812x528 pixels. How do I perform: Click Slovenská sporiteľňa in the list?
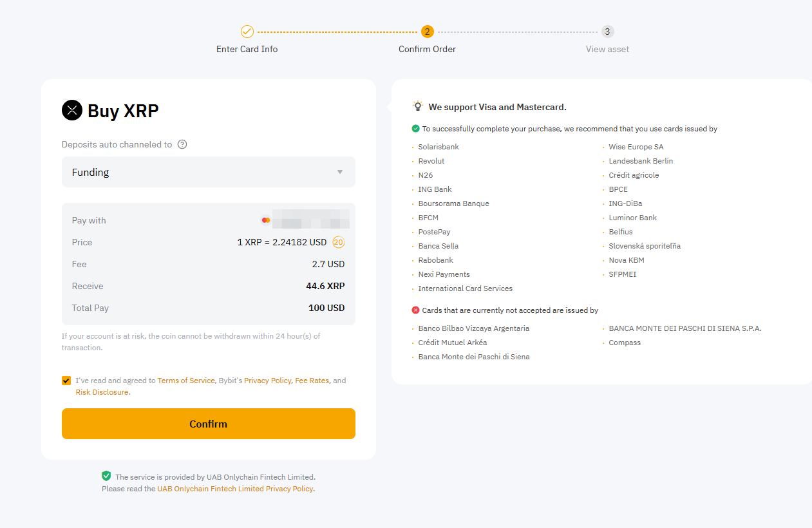click(645, 246)
